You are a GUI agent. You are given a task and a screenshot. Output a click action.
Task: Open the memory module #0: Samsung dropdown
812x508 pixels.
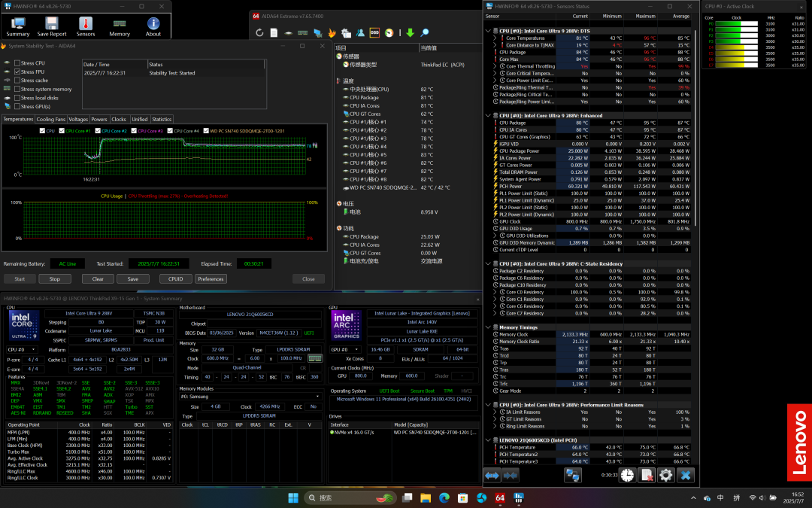click(x=250, y=397)
